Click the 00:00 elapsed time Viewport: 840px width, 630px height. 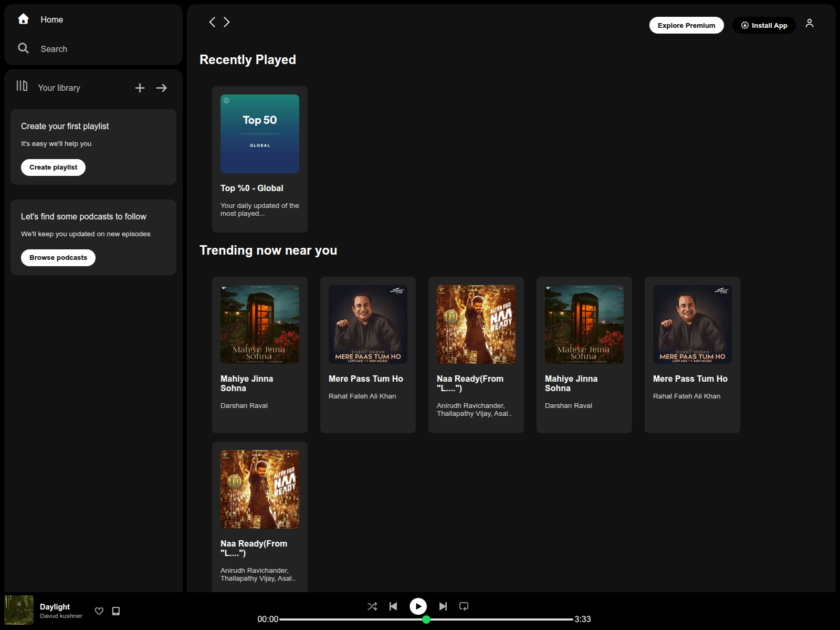pyautogui.click(x=268, y=619)
